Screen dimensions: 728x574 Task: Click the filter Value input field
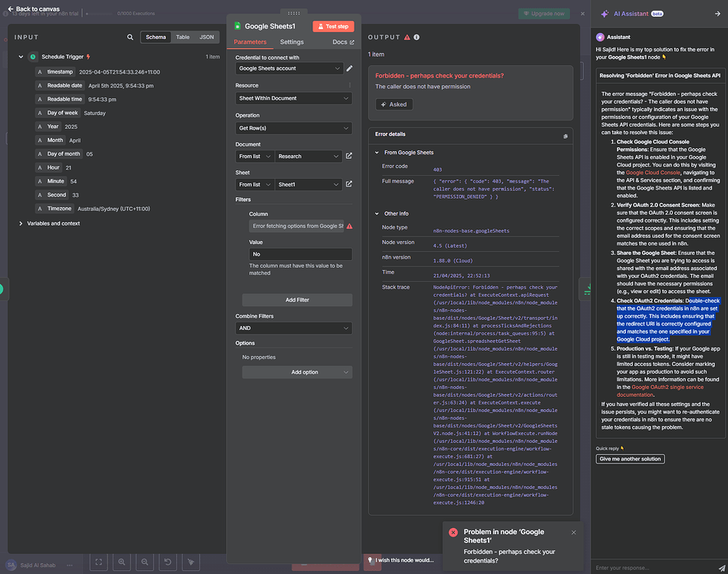pyautogui.click(x=300, y=254)
